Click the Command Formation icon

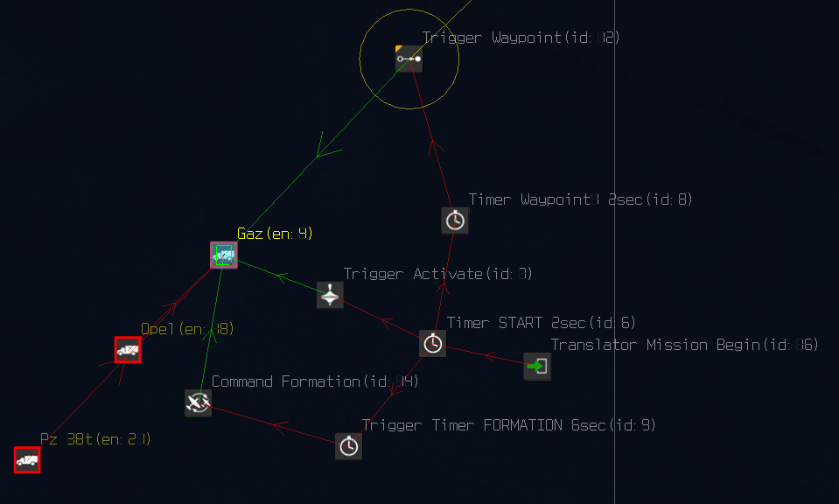coord(198,402)
